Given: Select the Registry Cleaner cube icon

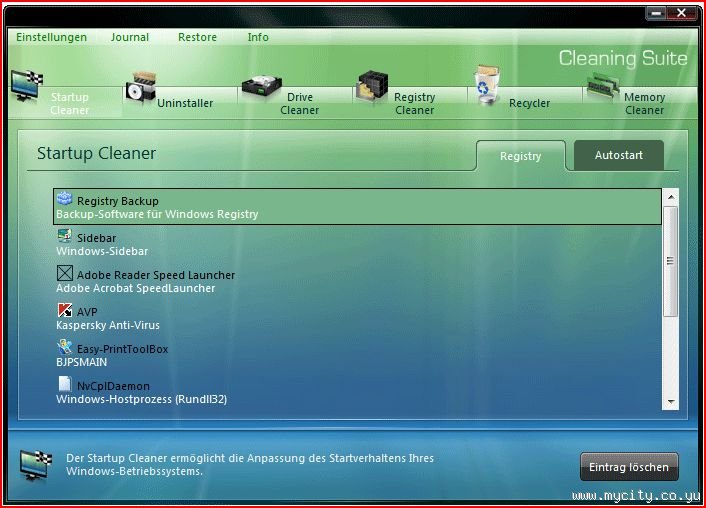Looking at the screenshot, I should [x=372, y=86].
